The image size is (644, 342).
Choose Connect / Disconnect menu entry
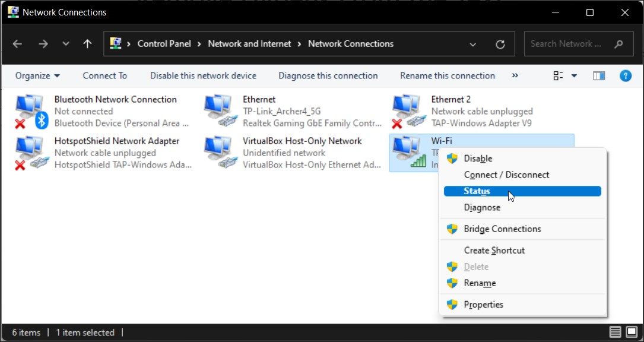[x=522, y=175]
